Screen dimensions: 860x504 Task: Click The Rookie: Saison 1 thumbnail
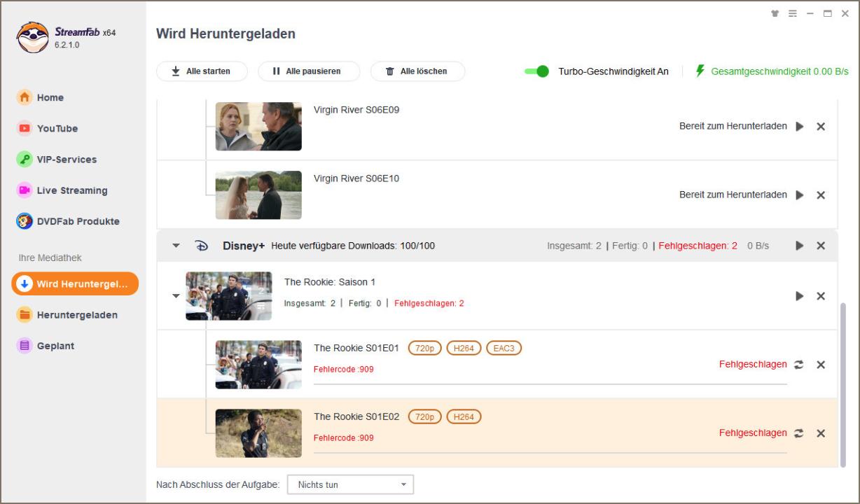click(x=229, y=296)
